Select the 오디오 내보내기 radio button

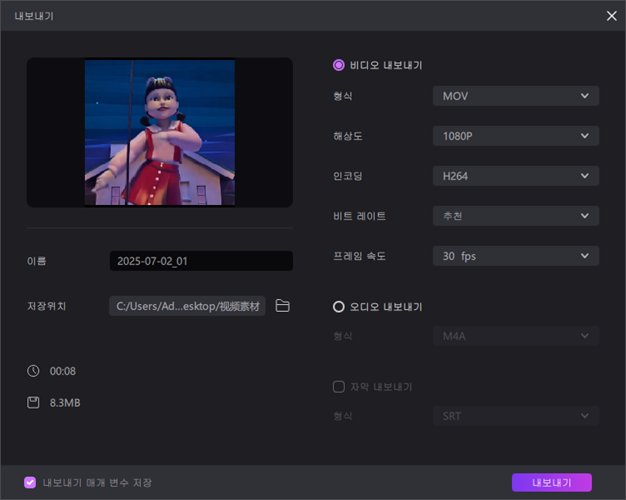click(x=339, y=307)
